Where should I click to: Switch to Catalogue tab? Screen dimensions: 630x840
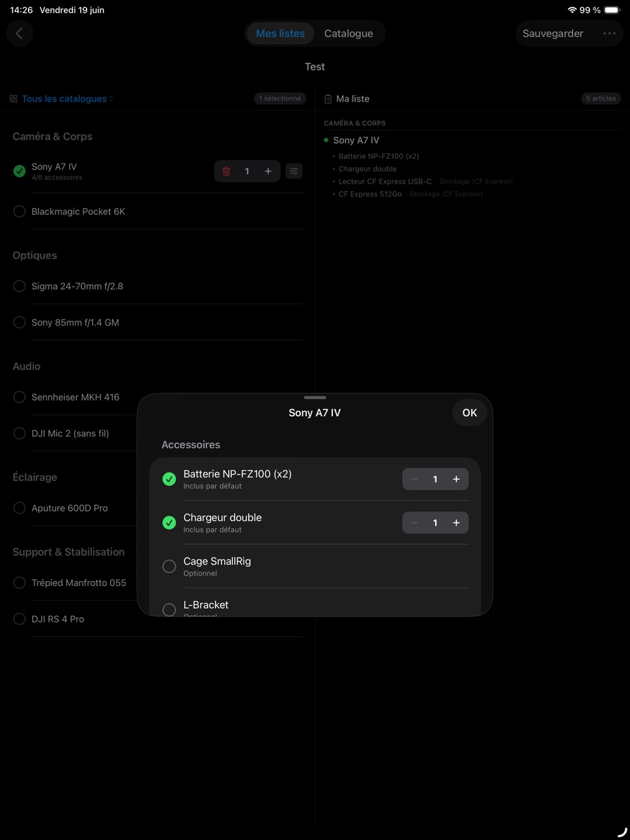coord(349,33)
